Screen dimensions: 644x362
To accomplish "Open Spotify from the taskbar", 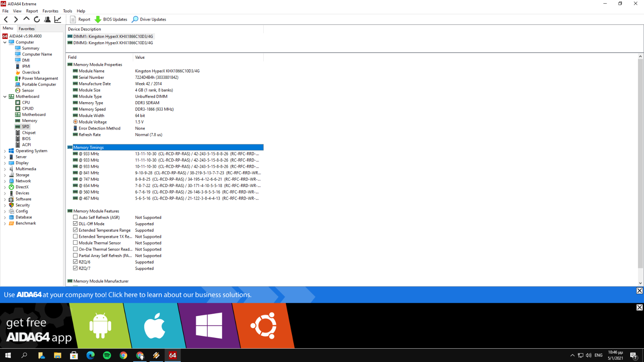I will click(107, 355).
